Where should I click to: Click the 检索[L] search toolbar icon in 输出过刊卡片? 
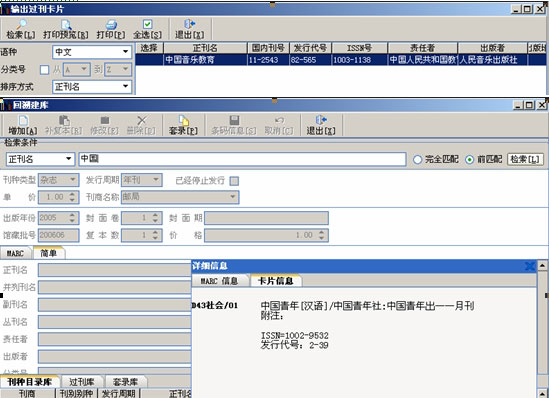(x=21, y=29)
